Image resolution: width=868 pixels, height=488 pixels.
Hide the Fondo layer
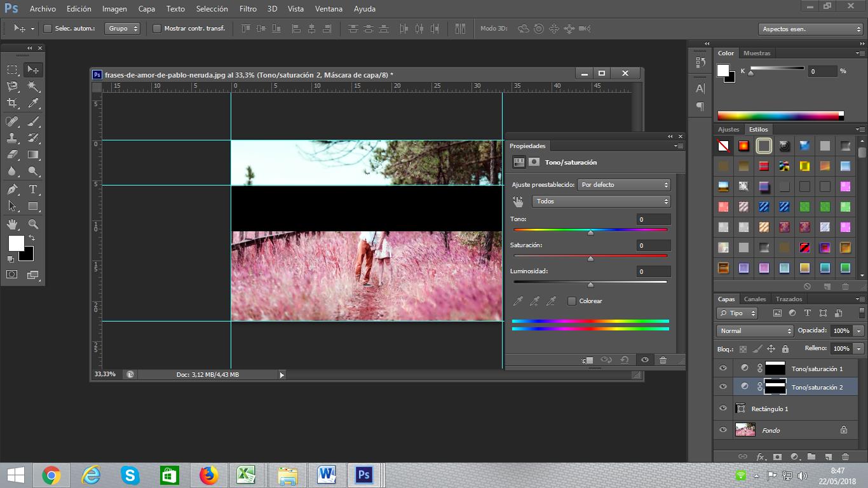(722, 430)
